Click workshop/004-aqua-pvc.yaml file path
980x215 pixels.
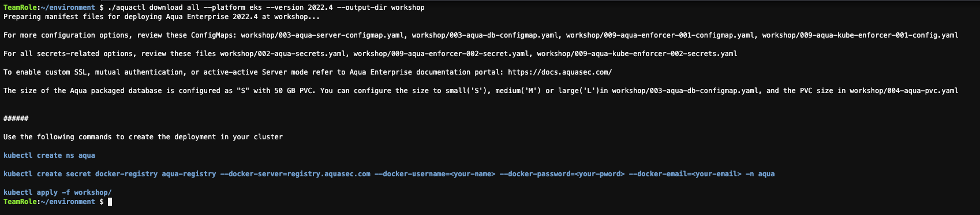click(x=904, y=91)
